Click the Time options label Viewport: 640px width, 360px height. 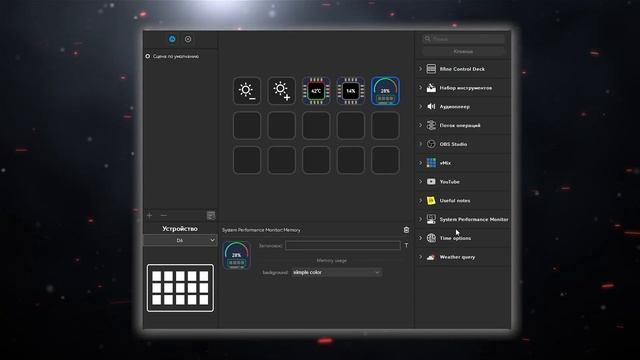coord(455,238)
